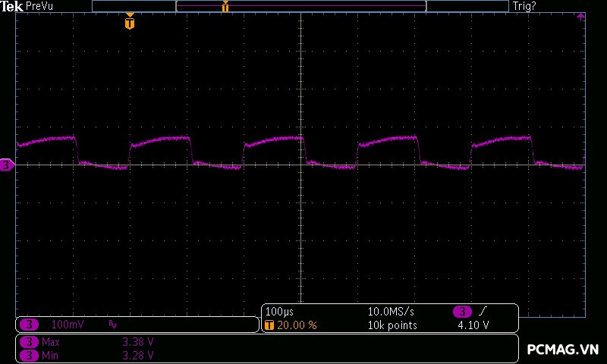Click the Max 3.38 V measurement value
The width and height of the screenshot is (607, 364).
tap(138, 342)
